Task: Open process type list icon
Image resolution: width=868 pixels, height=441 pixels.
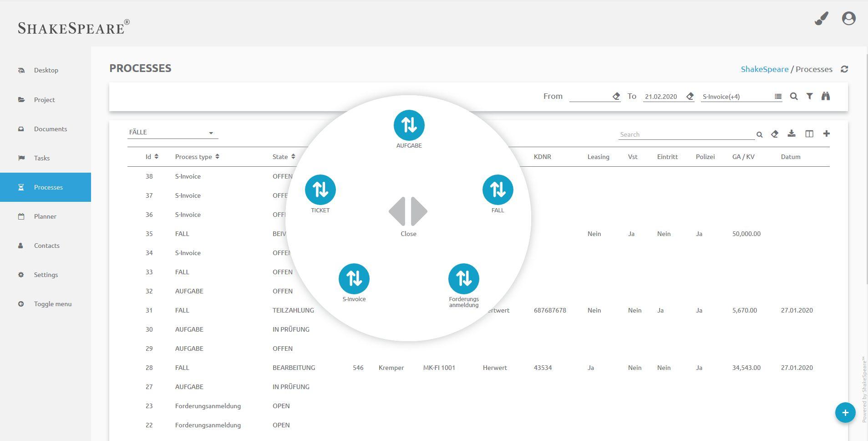Action: point(778,97)
